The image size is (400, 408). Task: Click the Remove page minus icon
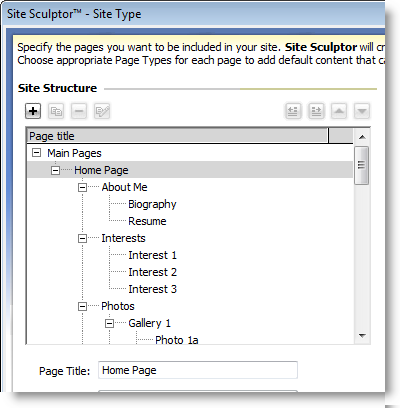pos(79,111)
